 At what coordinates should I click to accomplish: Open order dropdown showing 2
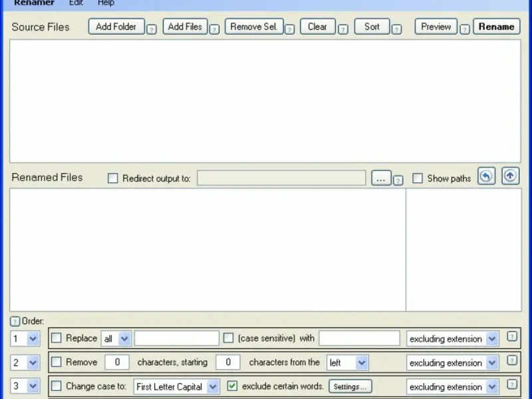[x=25, y=362]
